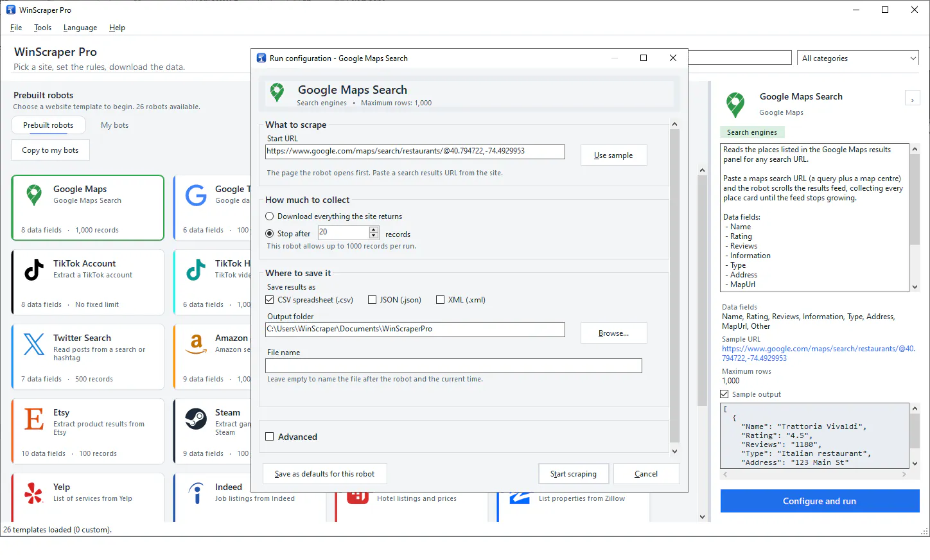
Task: Click the Output folder path field
Action: (415, 329)
